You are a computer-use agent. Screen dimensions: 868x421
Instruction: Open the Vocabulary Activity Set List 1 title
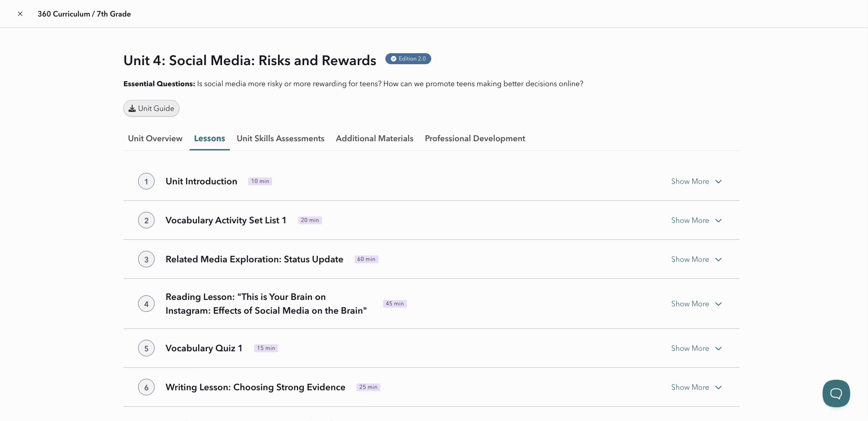pyautogui.click(x=226, y=220)
